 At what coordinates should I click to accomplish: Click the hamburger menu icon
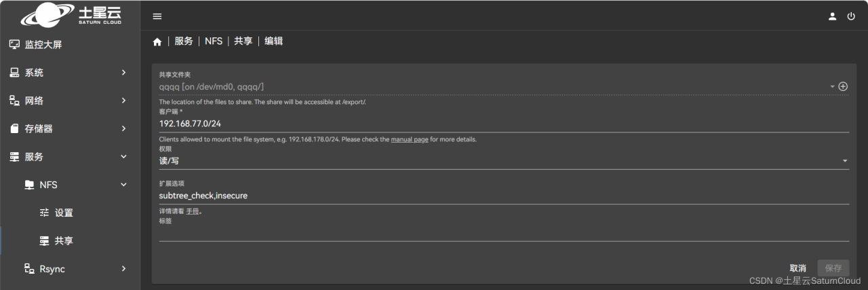coord(157,16)
